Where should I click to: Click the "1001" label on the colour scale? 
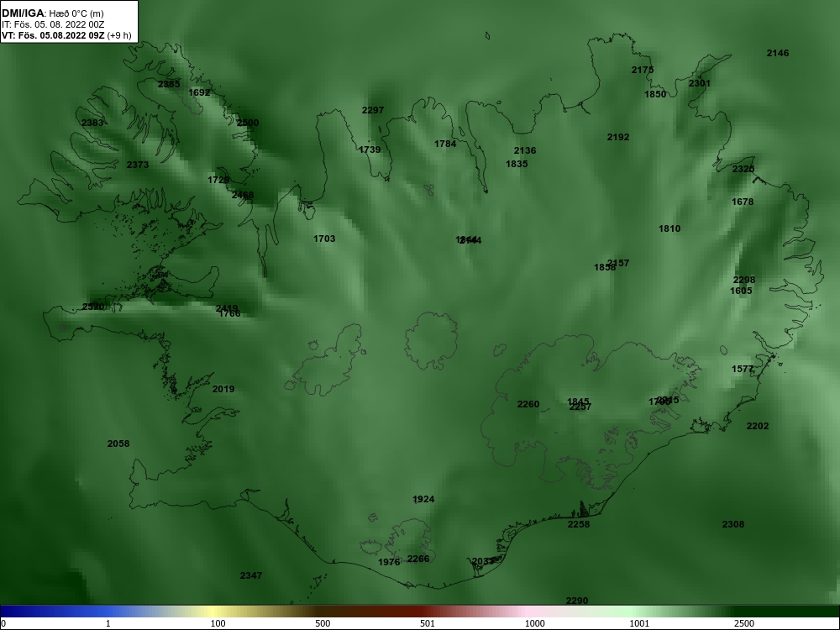(639, 623)
